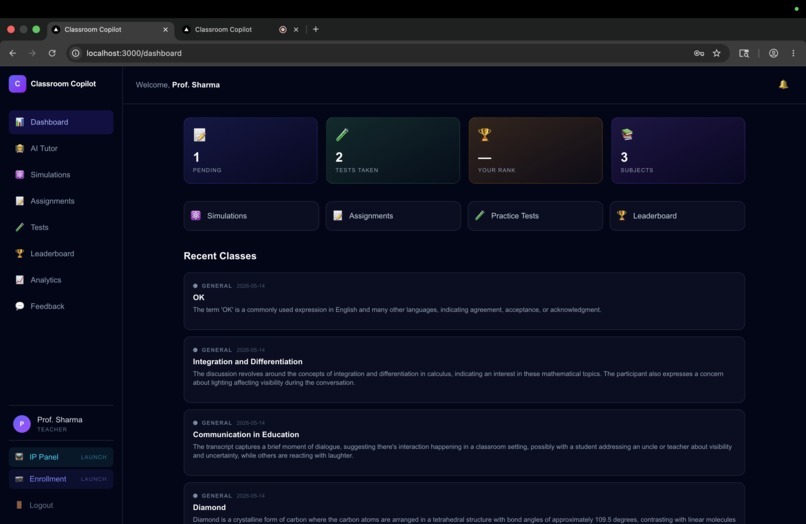Viewport: 806px width, 524px height.
Task: Open the Diamond recent class card
Action: point(464,503)
